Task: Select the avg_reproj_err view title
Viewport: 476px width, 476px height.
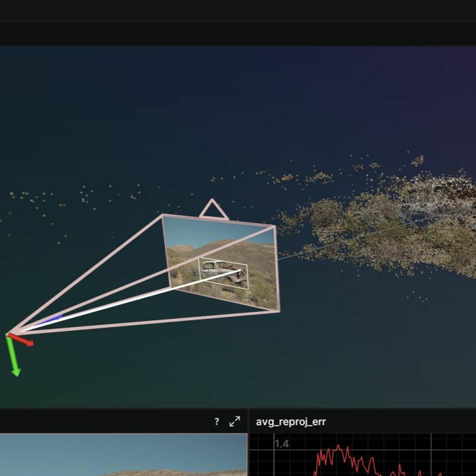Action: [x=291, y=422]
